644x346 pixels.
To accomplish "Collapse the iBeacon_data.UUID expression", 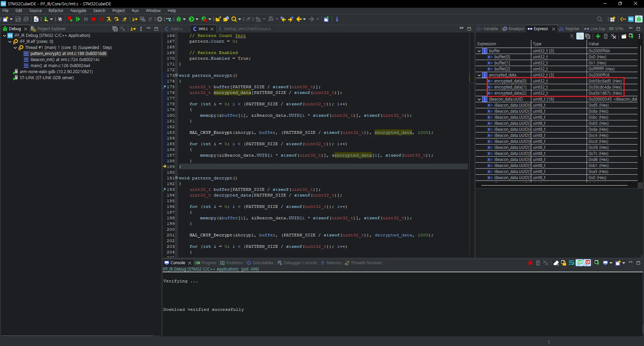I will [x=479, y=99].
